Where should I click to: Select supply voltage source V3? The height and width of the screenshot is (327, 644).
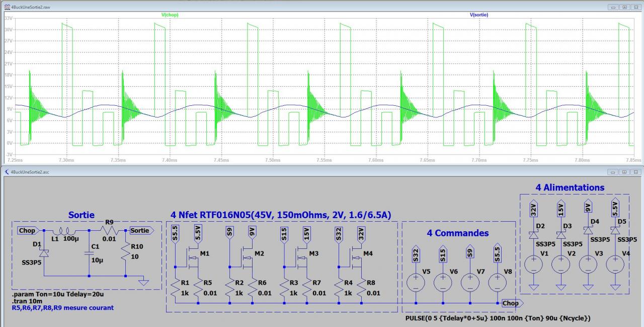coord(587,264)
